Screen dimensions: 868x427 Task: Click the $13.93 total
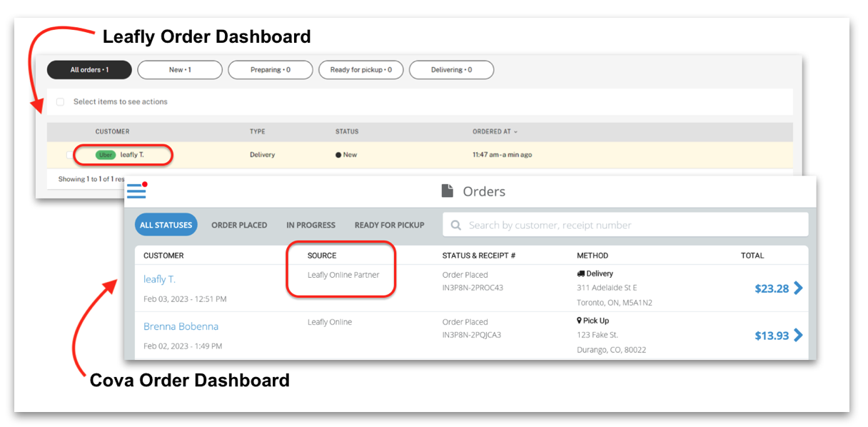(x=772, y=336)
